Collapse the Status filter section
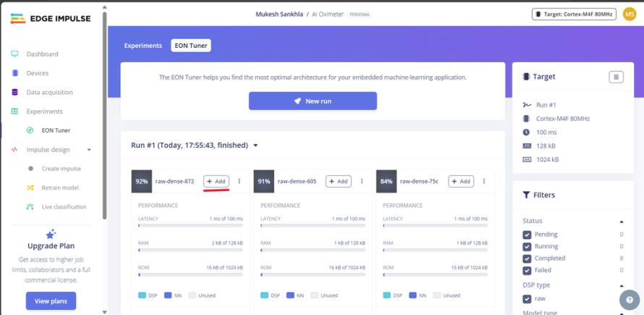Viewport: 644px width, 315px height. pos(622,222)
